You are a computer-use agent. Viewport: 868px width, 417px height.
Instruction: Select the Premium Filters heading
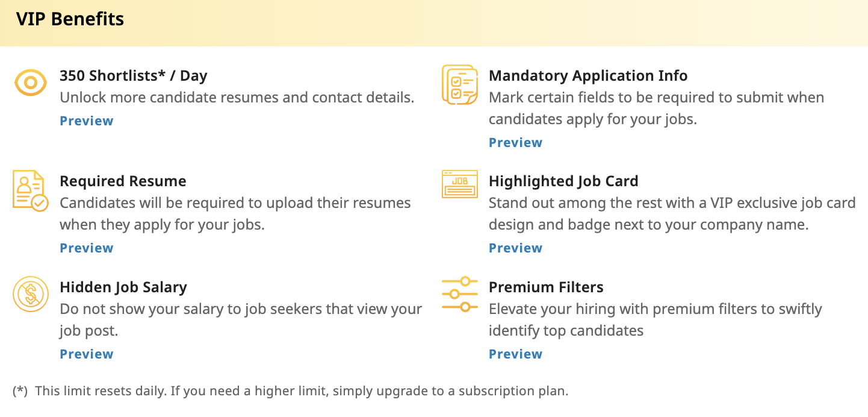pos(546,287)
